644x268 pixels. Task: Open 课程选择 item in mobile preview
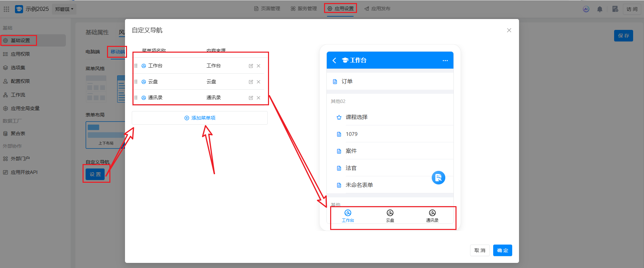pos(356,117)
